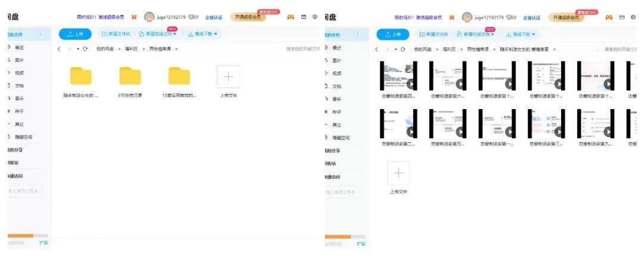
Task: Go back using arrow in folder window
Action: click(x=58, y=49)
